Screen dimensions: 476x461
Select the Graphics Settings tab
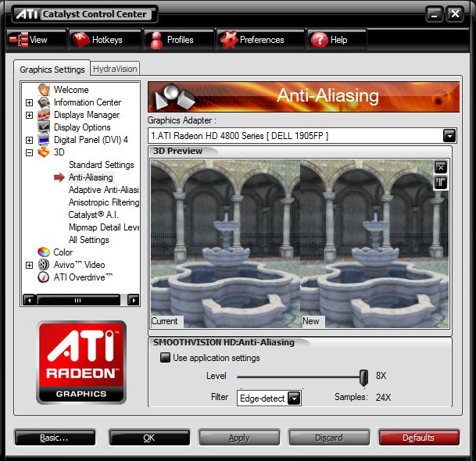(52, 70)
